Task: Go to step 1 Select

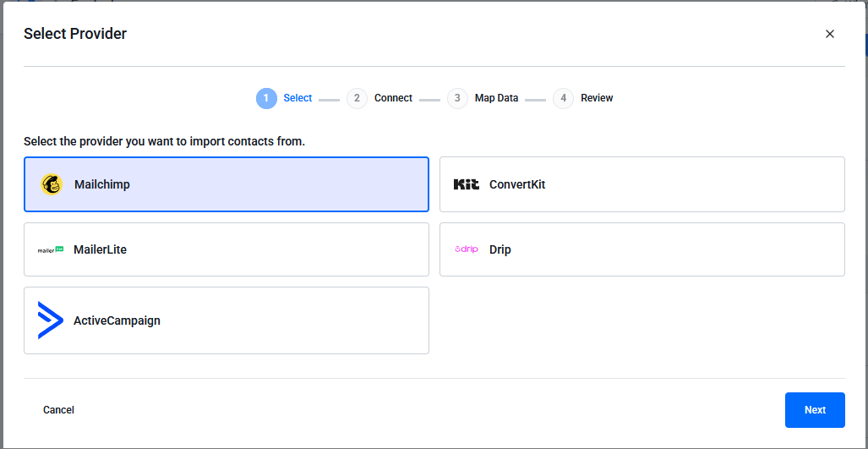Action: pyautogui.click(x=284, y=98)
